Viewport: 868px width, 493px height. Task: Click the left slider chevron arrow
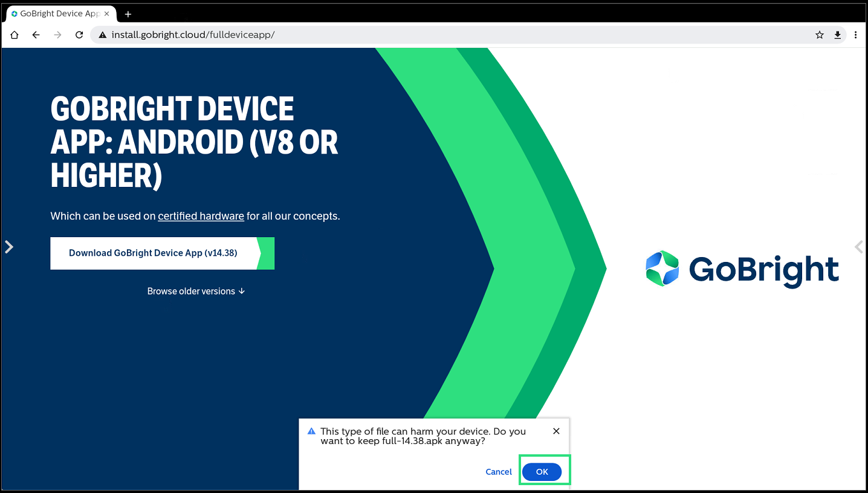tap(9, 247)
